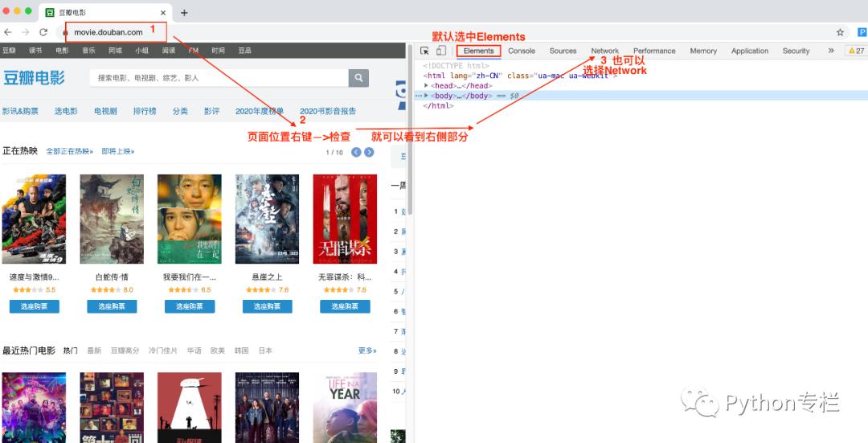Click the 豆瓣电影 logo
This screenshot has height=443, width=868.
point(34,78)
